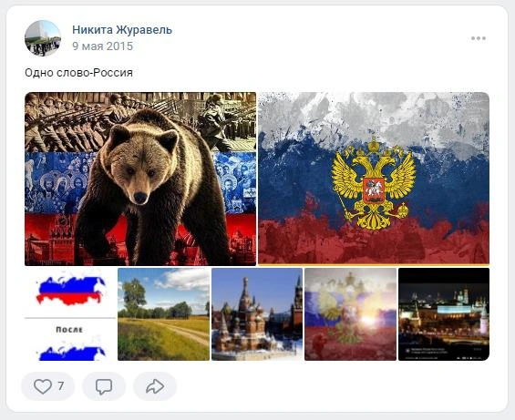Open the bear with Russian flag photo
This screenshot has width=515, height=420.
click(140, 179)
